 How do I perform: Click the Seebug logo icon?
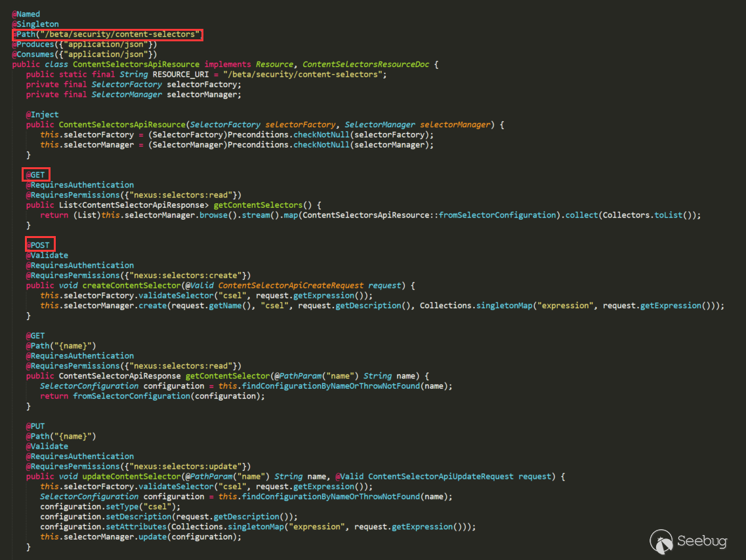point(661,542)
